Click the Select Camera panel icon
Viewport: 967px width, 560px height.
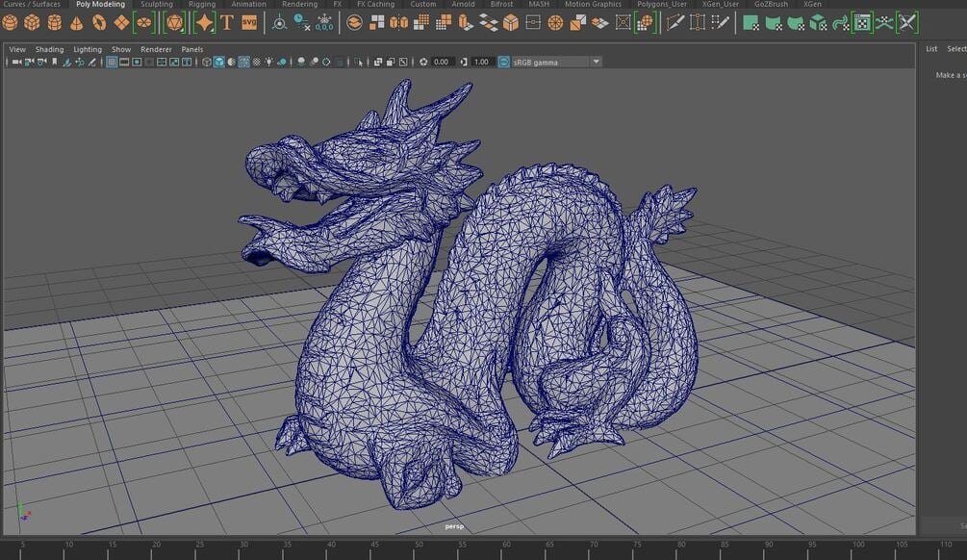click(16, 63)
